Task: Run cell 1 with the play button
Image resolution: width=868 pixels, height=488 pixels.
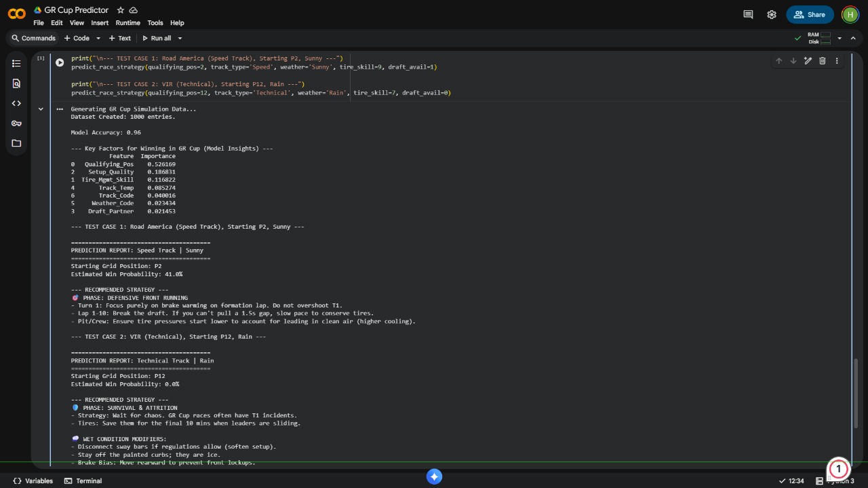Action: pos(60,62)
